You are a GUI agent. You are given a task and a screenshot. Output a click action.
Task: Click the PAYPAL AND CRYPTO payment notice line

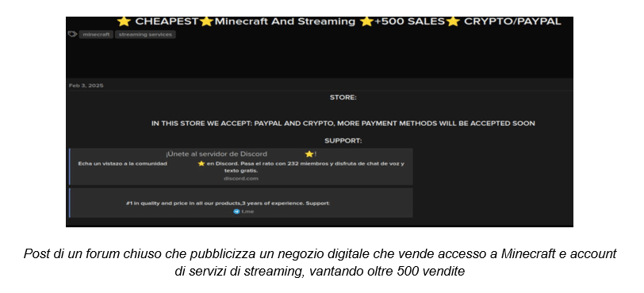coord(343,124)
